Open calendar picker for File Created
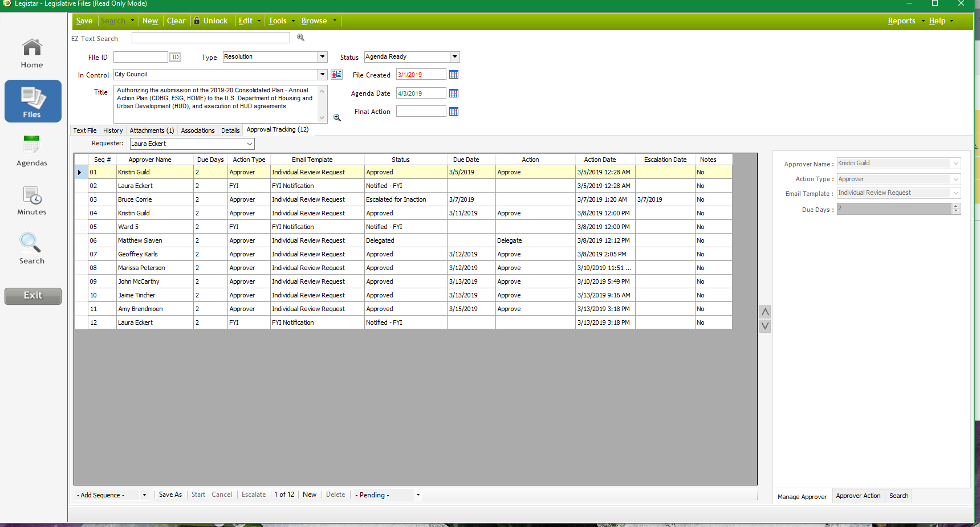Screen dimensions: 980x527 [x=454, y=75]
